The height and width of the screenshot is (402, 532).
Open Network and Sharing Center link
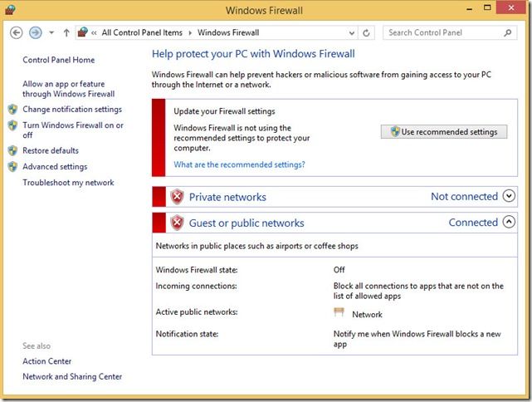(x=72, y=376)
